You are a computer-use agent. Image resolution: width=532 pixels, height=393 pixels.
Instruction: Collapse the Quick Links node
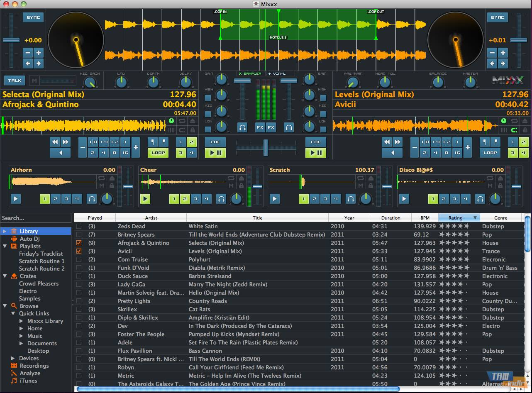click(x=13, y=313)
